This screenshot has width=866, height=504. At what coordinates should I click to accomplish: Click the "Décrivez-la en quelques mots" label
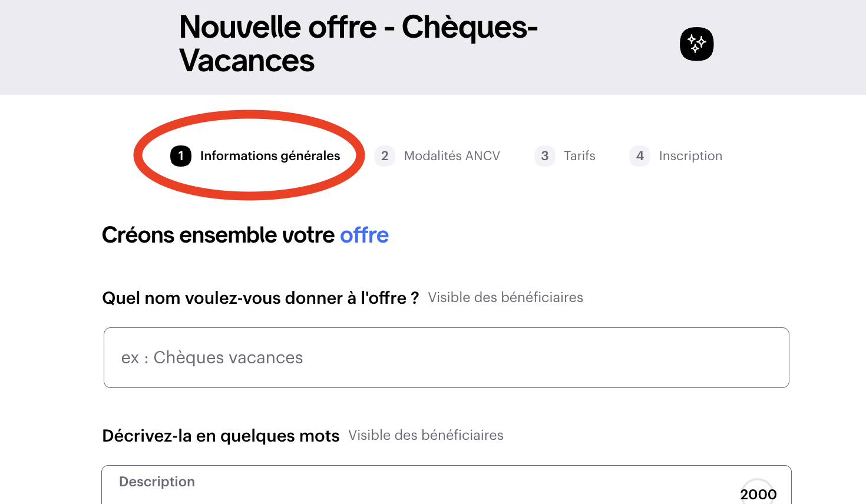[221, 436]
